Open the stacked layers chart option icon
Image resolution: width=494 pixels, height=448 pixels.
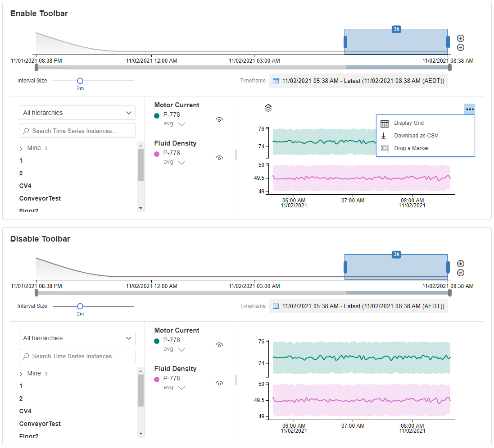point(268,108)
